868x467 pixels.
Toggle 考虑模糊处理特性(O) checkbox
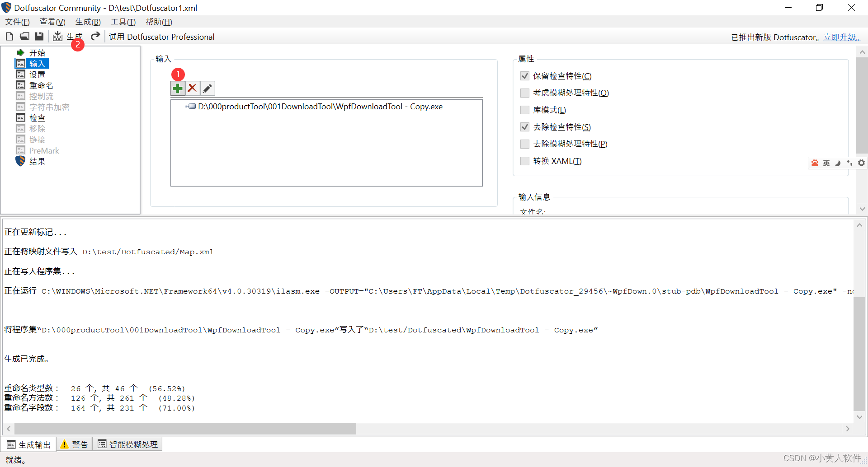[525, 93]
